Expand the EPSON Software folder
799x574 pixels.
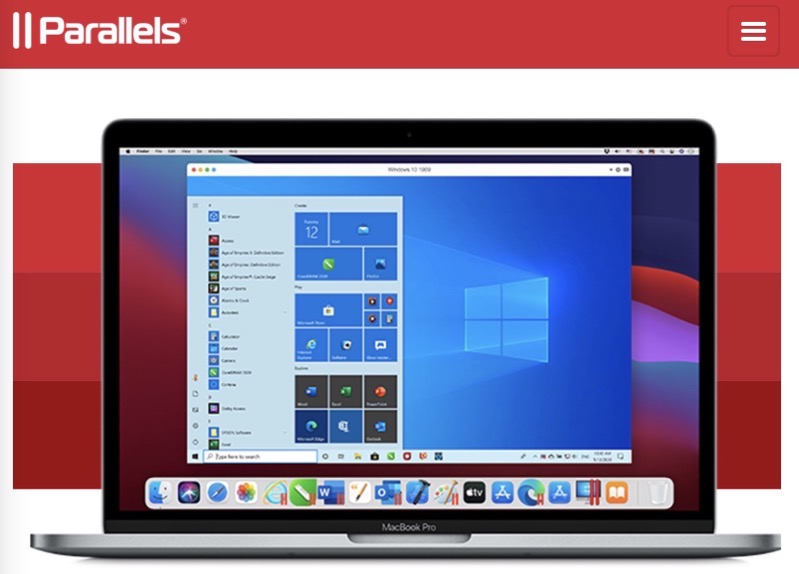pyautogui.click(x=248, y=432)
